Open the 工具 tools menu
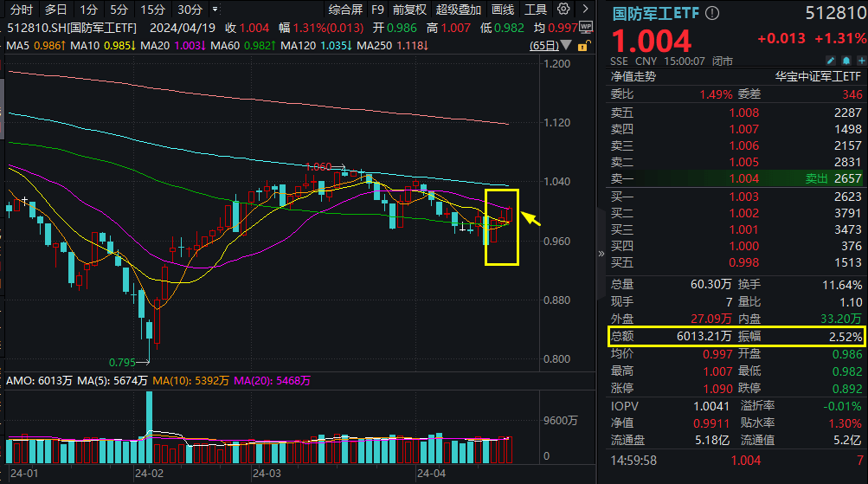 coord(536,10)
